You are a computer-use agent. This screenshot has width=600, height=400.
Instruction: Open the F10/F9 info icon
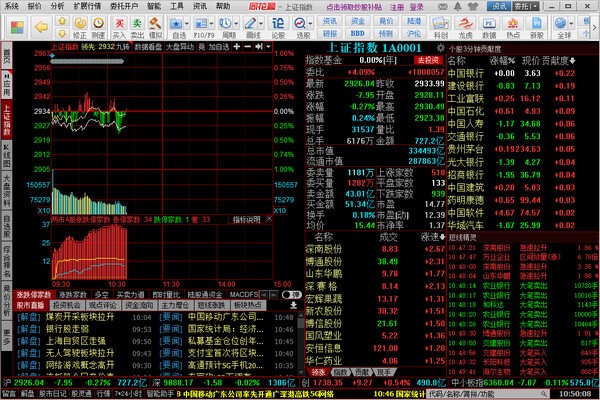click(201, 28)
